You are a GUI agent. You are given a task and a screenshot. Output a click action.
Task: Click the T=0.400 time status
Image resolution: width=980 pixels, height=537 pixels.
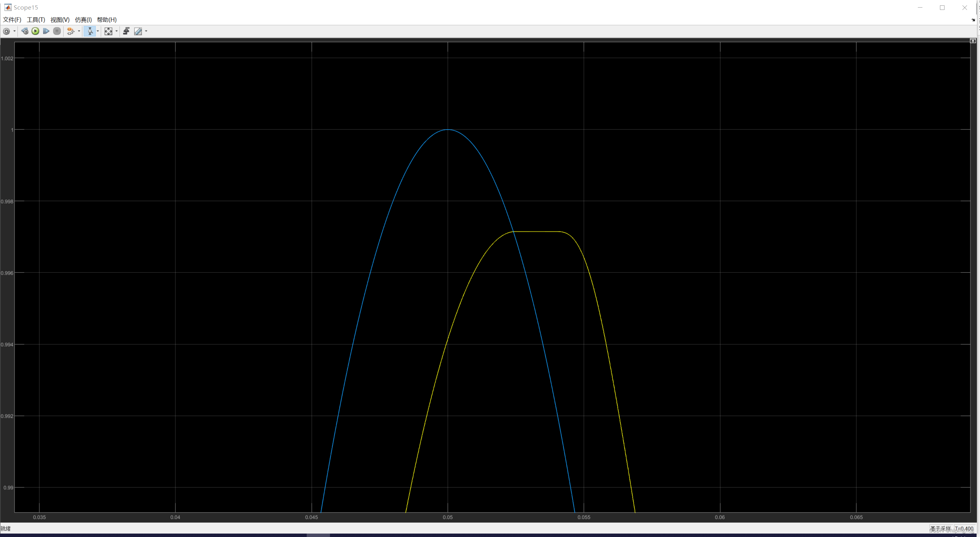[x=964, y=529]
